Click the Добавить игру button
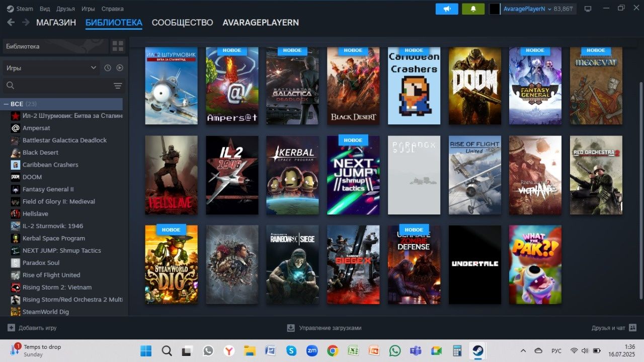The image size is (644, 362). coord(32,328)
